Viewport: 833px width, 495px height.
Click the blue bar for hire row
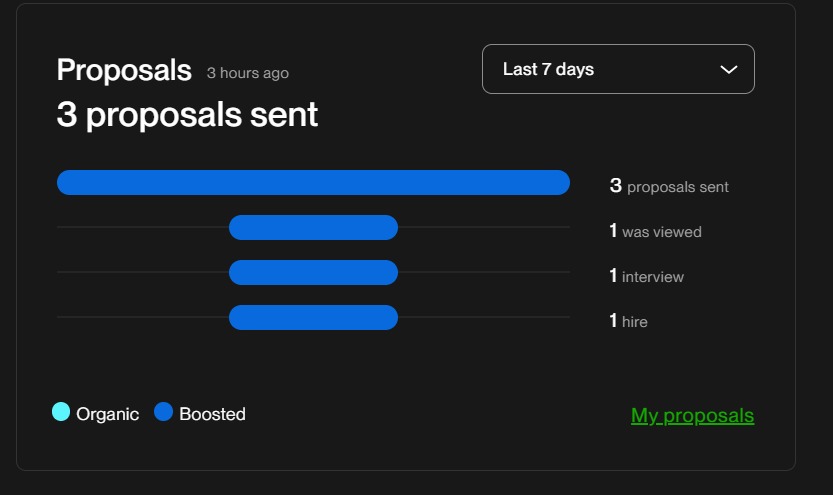[x=313, y=318]
